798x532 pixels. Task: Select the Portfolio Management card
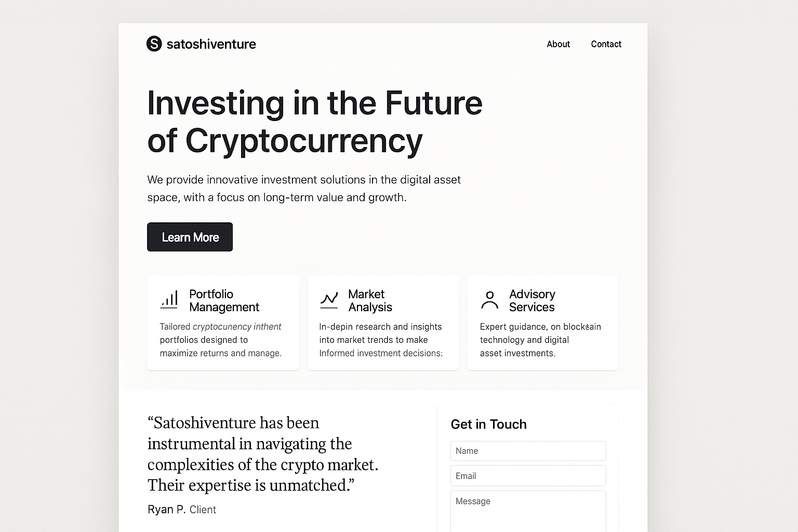(223, 323)
